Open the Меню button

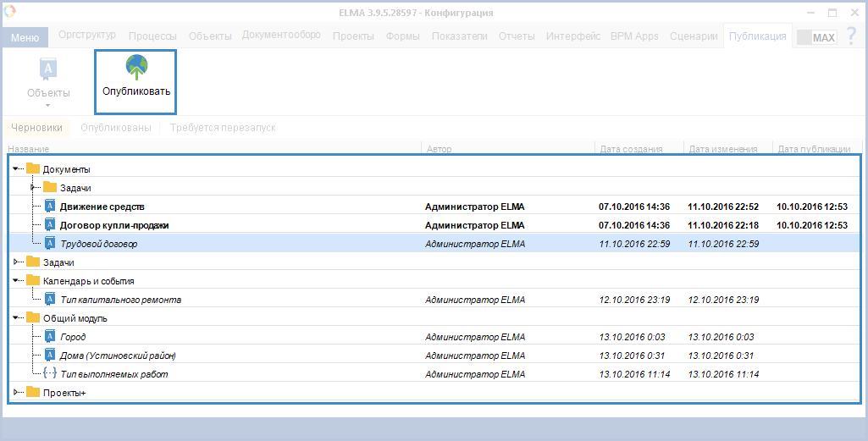tap(25, 37)
